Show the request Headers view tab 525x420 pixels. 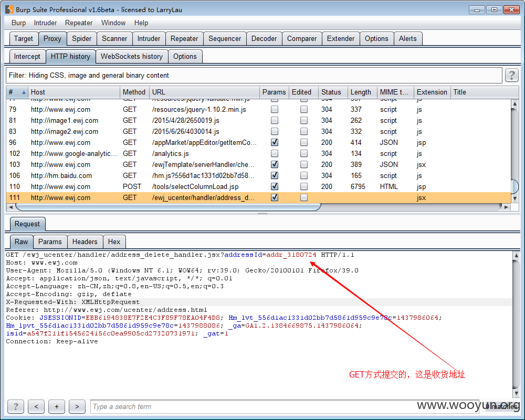click(85, 242)
